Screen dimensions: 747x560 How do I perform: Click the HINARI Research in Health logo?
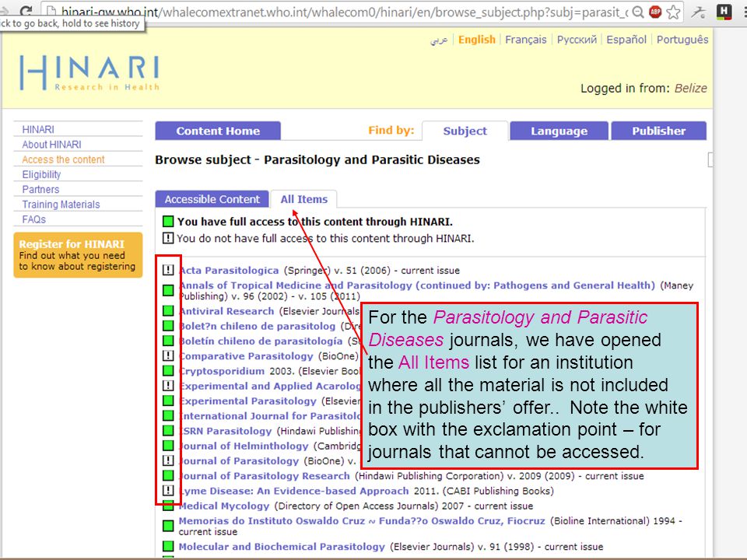tap(89, 73)
